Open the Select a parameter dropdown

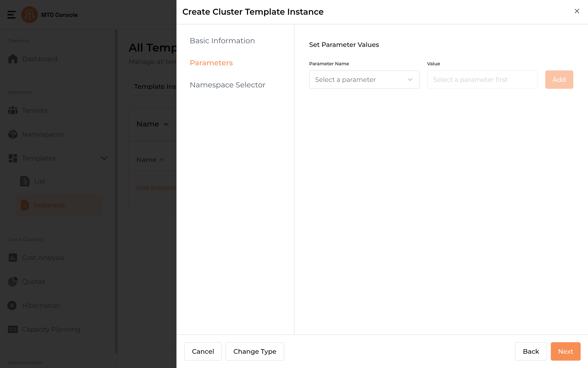pyautogui.click(x=364, y=80)
